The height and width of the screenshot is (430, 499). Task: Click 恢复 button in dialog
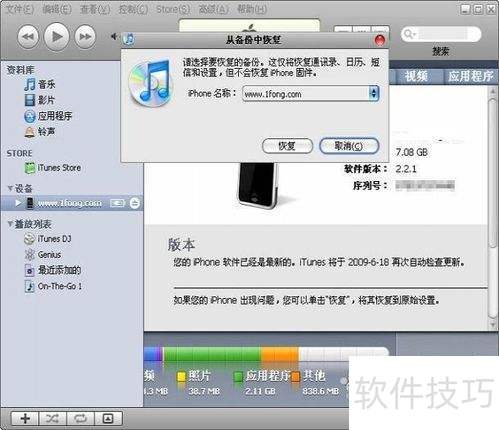[287, 146]
